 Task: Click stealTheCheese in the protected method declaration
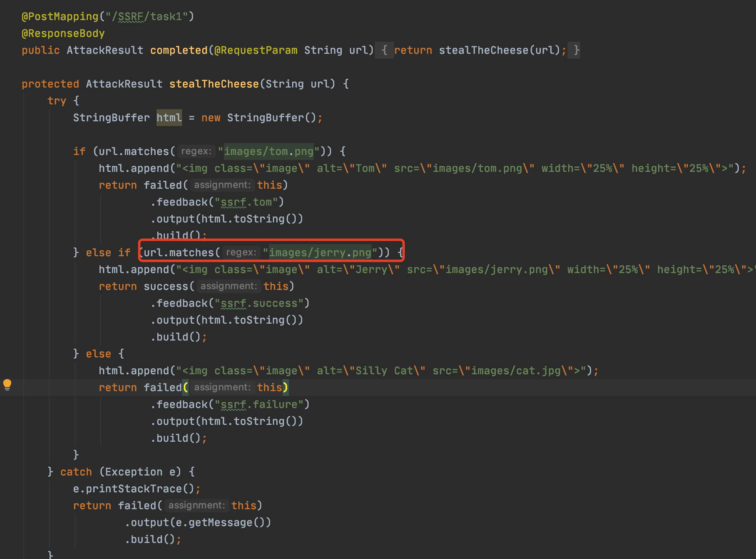coord(214,84)
